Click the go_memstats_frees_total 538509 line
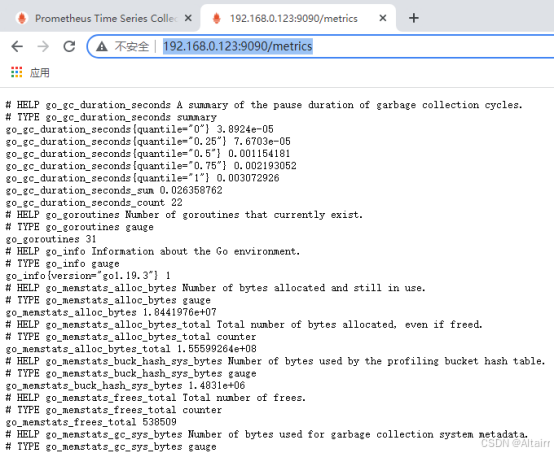 click(91, 422)
